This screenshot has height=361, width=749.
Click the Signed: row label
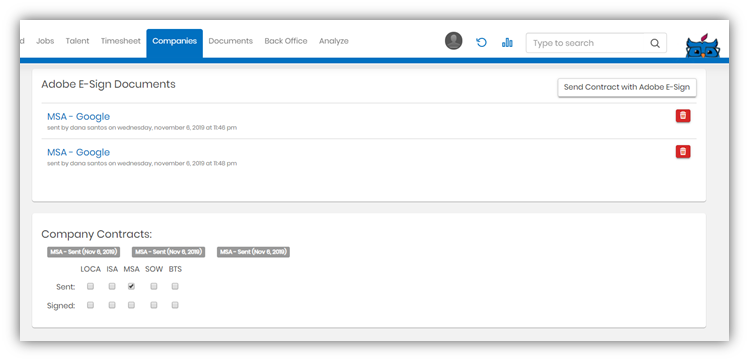point(61,306)
